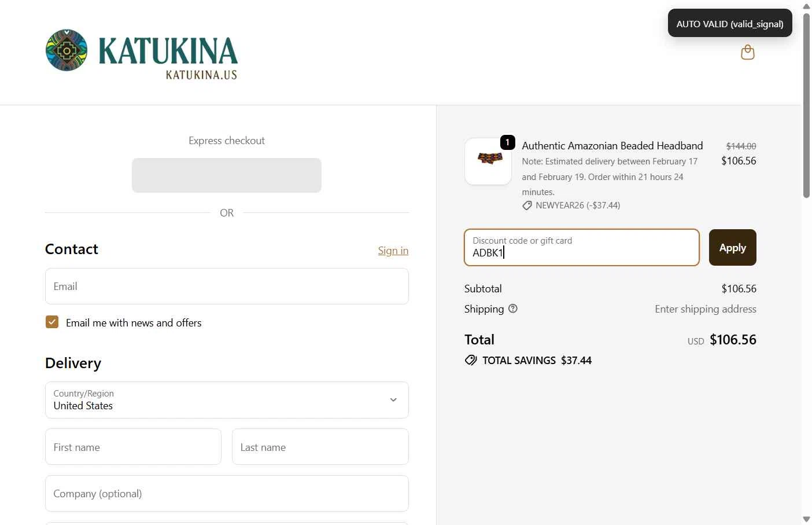Click the AUTO VALID (valid_signal) badge

[x=730, y=23]
